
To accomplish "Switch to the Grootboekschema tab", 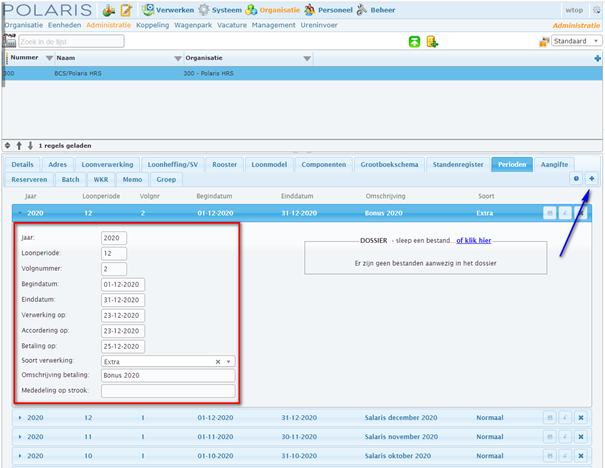I will click(x=389, y=164).
